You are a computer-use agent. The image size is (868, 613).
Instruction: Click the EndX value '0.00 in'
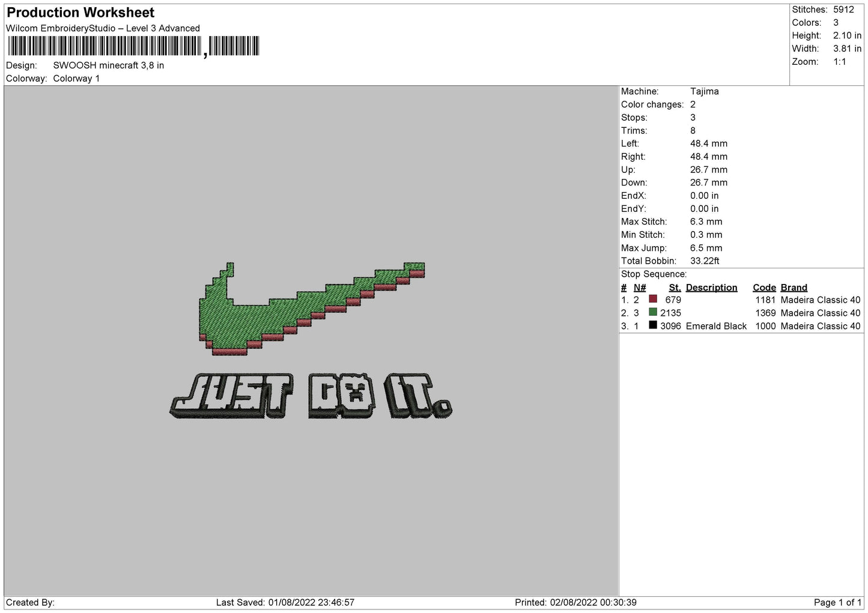click(x=705, y=196)
